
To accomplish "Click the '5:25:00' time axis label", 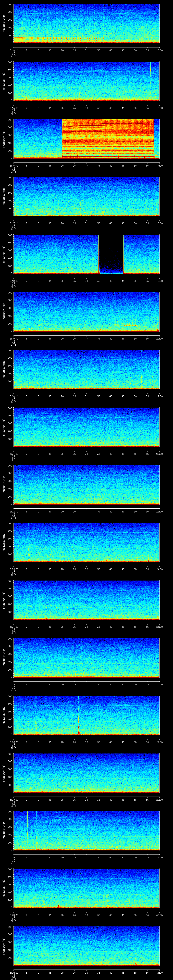I will 13,684.
